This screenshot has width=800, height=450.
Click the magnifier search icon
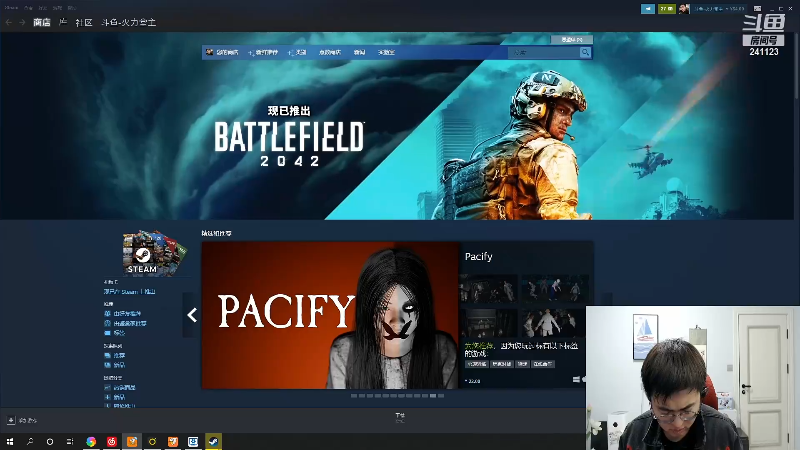(x=585, y=52)
